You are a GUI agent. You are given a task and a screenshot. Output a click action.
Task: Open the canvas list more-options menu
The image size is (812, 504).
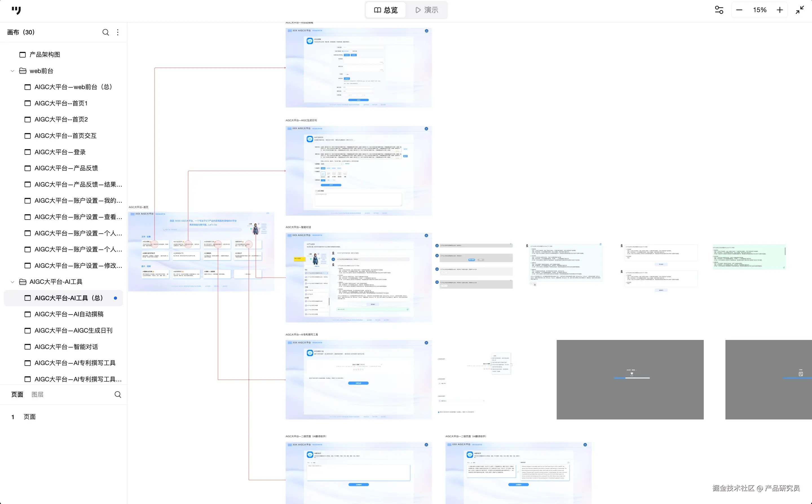point(118,32)
